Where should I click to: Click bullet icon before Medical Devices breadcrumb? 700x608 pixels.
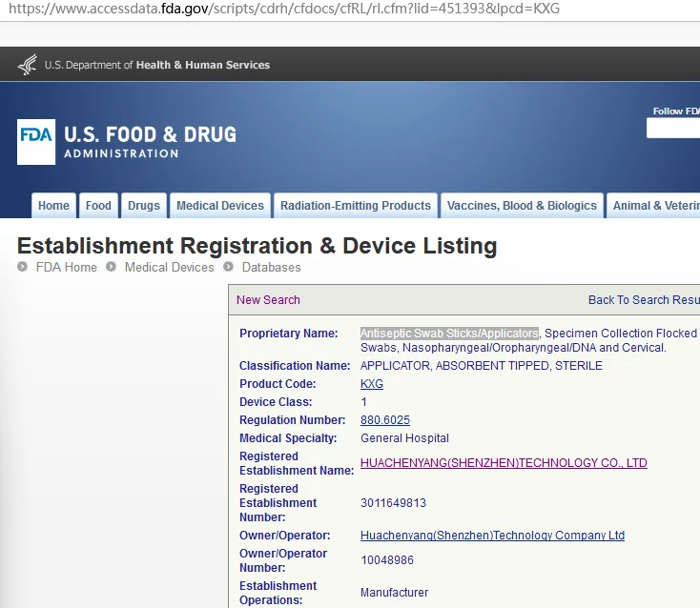click(x=112, y=267)
